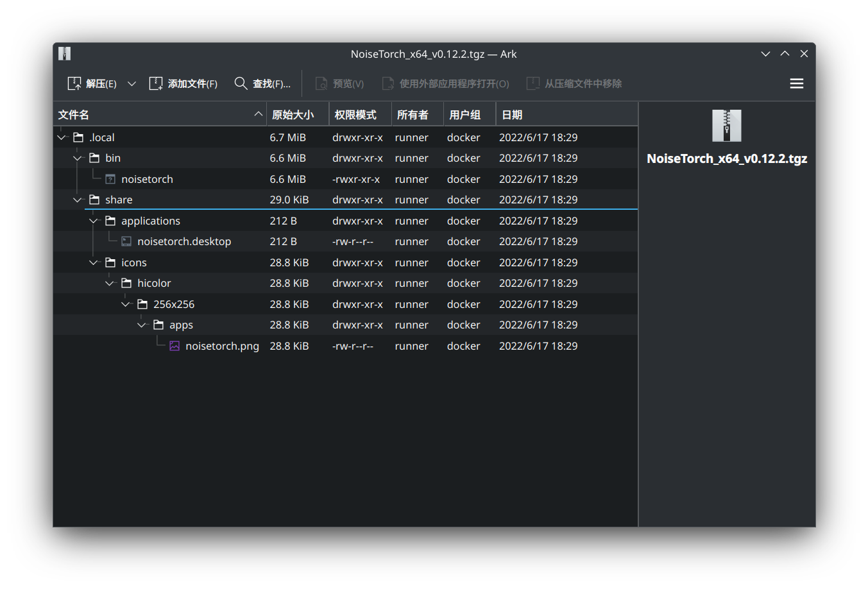Viewport: 868px width, 589px height.
Task: Click the apps folder icon
Action: click(158, 325)
